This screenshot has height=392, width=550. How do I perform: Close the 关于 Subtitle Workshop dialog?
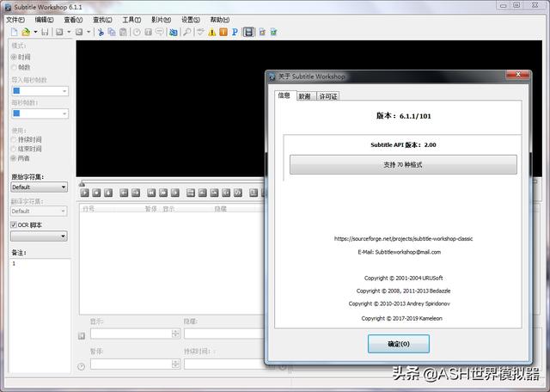tap(517, 75)
